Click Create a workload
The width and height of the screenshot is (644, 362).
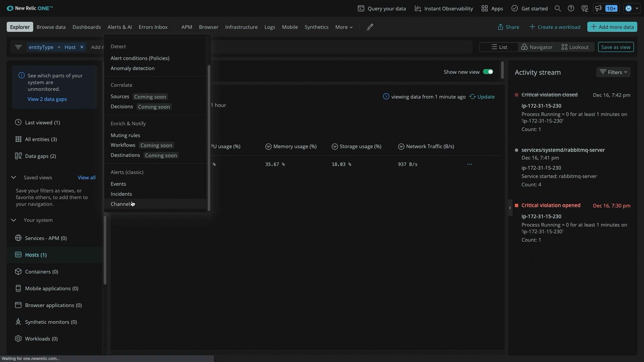tap(555, 27)
